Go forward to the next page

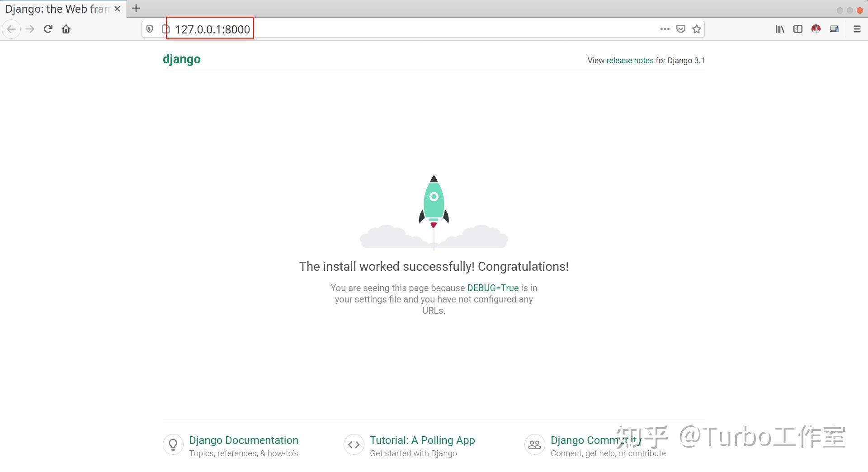point(30,29)
